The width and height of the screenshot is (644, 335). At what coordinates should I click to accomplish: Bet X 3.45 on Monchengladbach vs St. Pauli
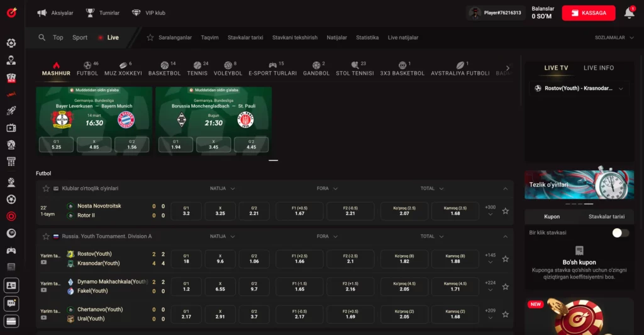[214, 145]
